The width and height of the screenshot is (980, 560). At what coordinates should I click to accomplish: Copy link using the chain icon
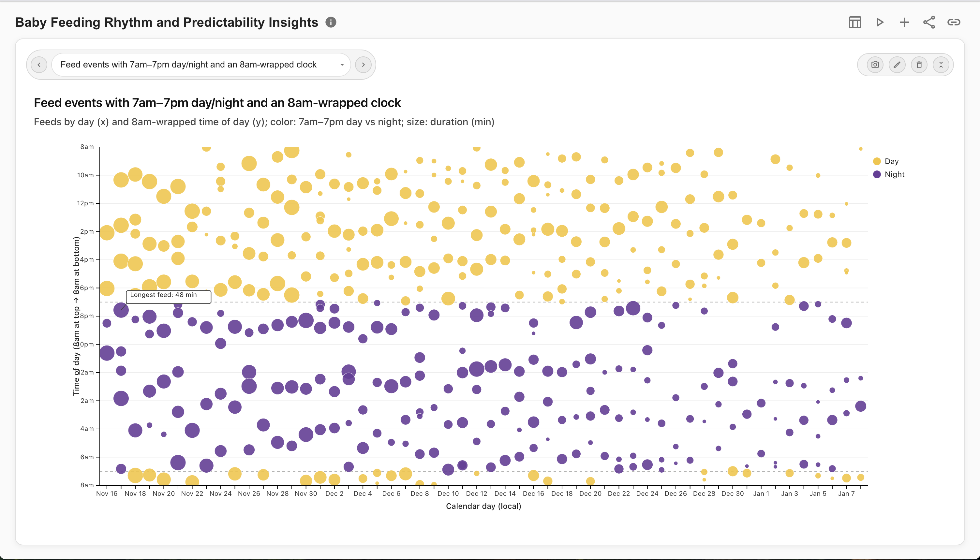click(x=954, y=22)
